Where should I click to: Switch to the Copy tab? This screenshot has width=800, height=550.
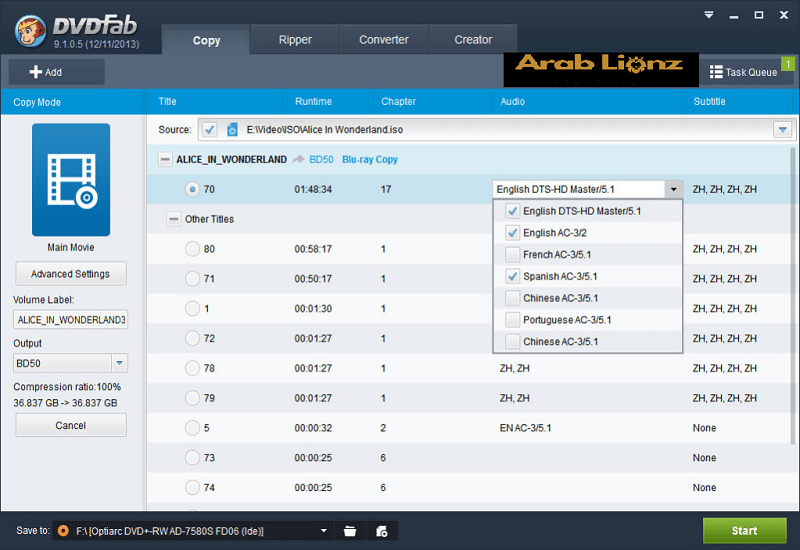pyautogui.click(x=206, y=40)
